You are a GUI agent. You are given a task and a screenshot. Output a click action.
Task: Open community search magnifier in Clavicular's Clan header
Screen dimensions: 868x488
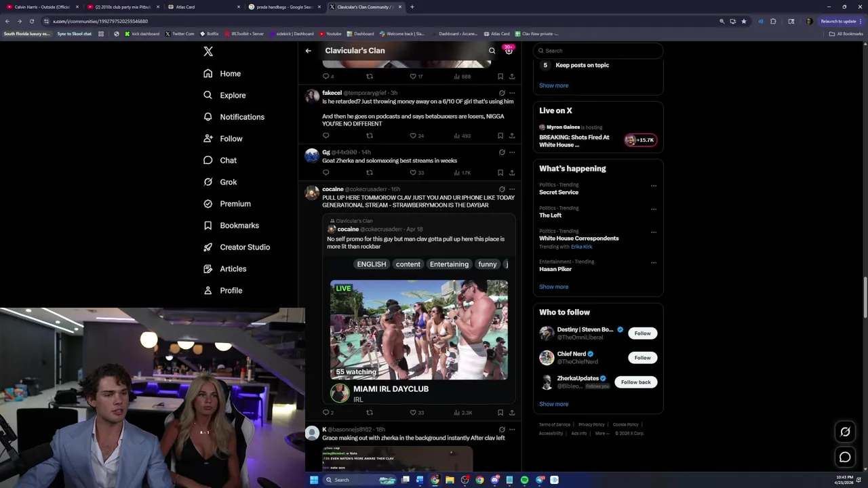(x=492, y=51)
